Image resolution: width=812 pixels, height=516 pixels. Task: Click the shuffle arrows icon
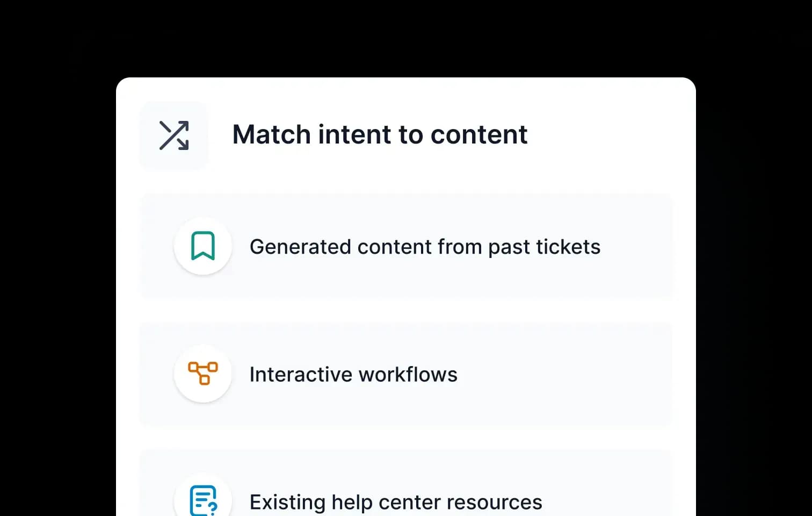pos(174,135)
